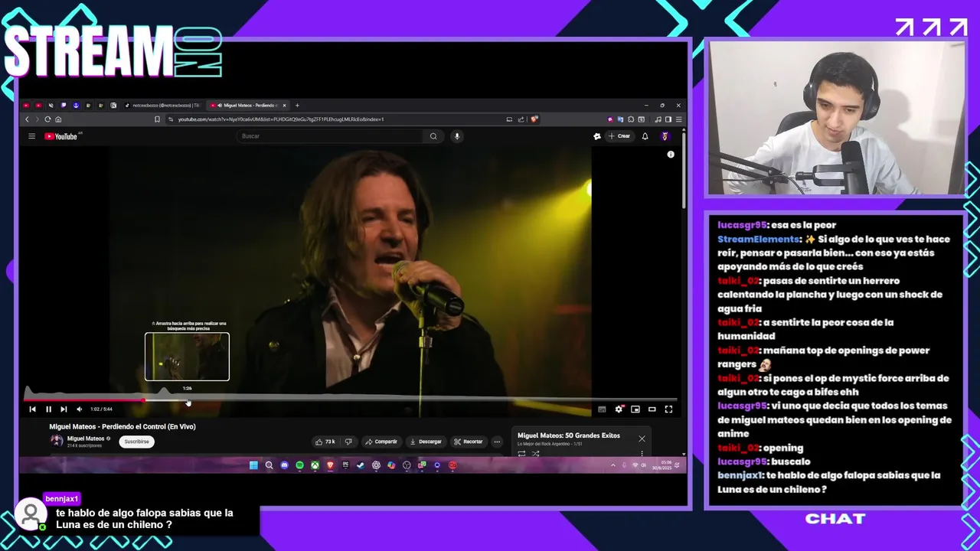Open Spotify from the taskbar
The height and width of the screenshot is (551, 980).
(x=299, y=465)
